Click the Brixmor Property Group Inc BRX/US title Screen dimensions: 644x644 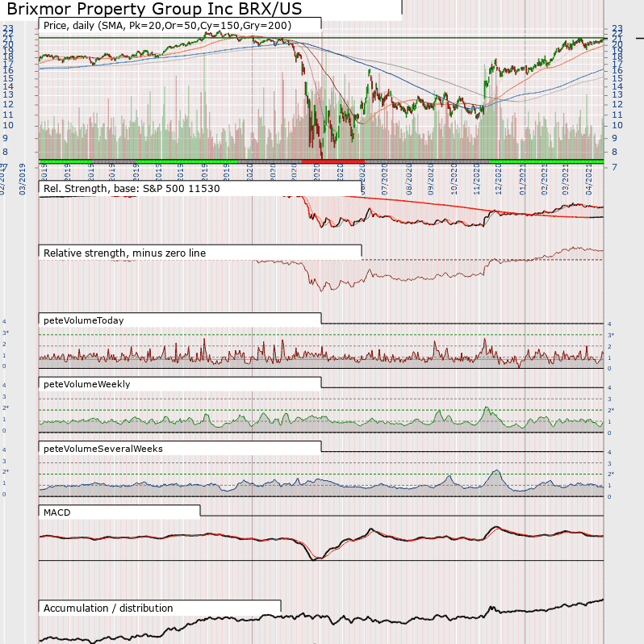pos(154,9)
